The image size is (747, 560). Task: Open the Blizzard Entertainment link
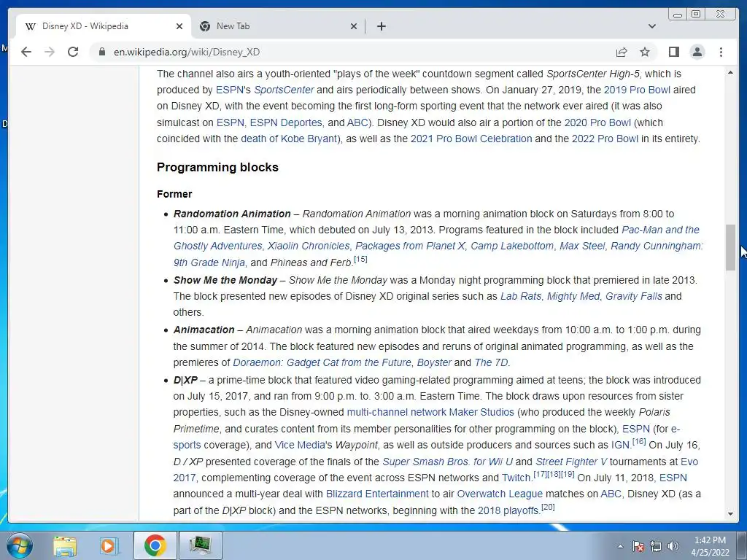(x=377, y=494)
